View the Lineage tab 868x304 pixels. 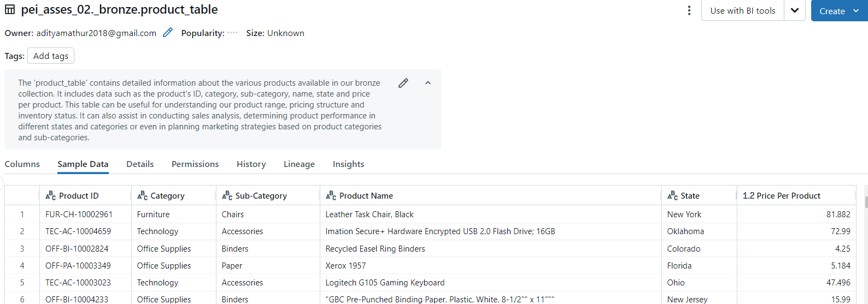299,164
